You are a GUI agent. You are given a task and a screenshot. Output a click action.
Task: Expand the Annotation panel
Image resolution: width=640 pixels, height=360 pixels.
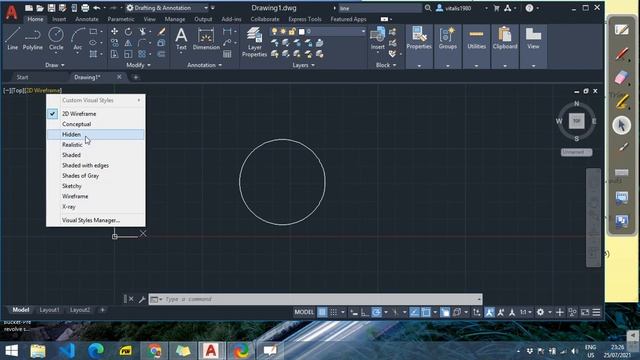[x=204, y=65]
